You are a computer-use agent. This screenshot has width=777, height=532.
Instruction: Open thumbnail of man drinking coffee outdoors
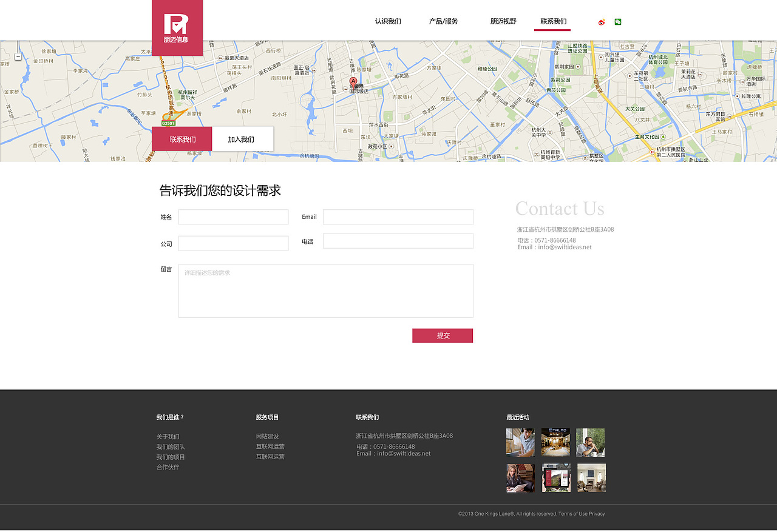pyautogui.click(x=591, y=442)
